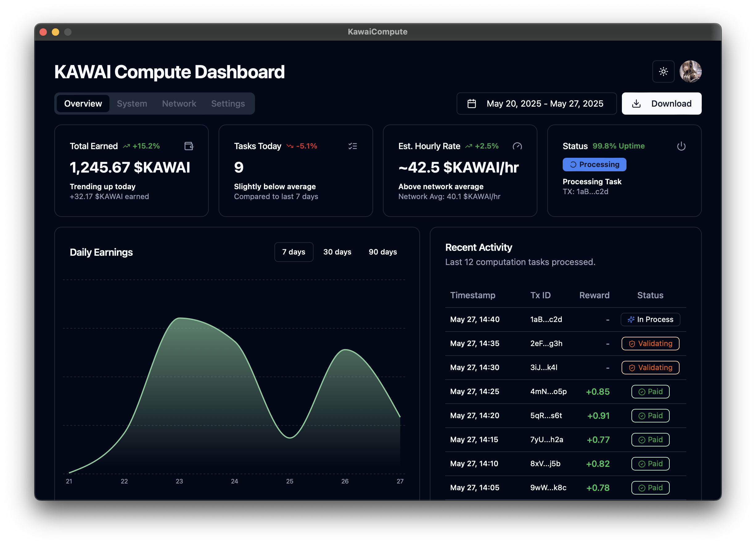
Task: Open the System tab
Action: (132, 104)
